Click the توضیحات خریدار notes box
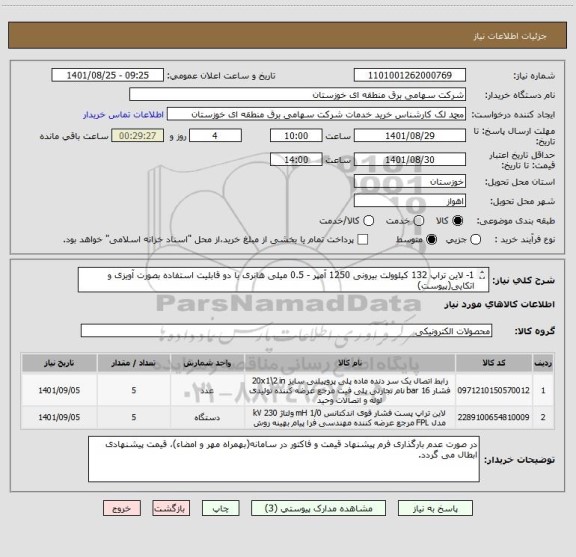 284,459
